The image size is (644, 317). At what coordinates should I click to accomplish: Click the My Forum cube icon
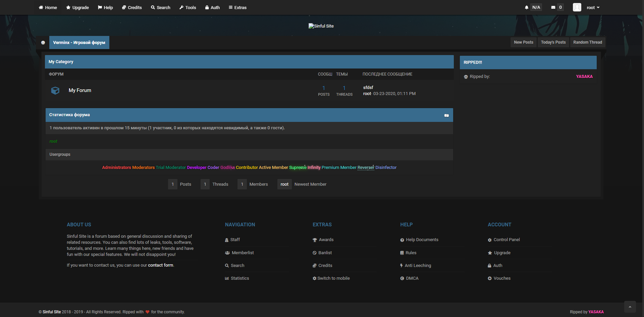point(55,90)
